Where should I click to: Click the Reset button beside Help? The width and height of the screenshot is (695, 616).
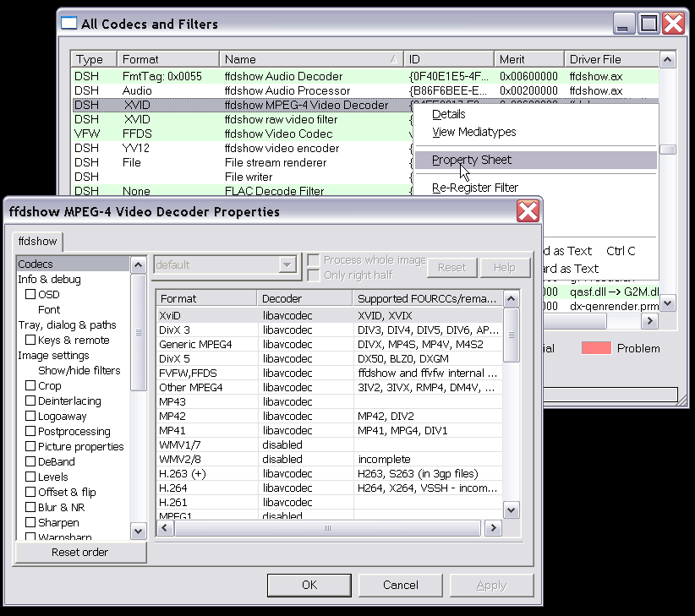451,268
